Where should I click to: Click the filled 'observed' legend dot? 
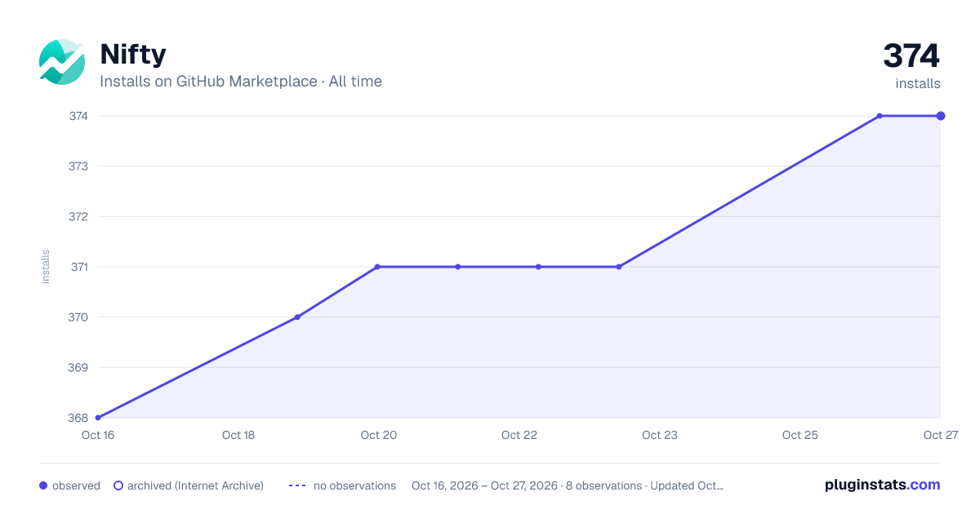43,485
